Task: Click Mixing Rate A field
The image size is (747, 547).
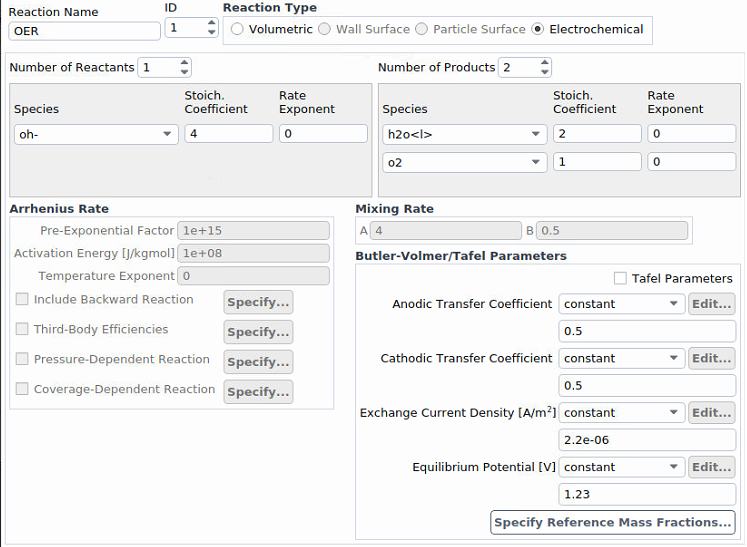Action: 445,231
